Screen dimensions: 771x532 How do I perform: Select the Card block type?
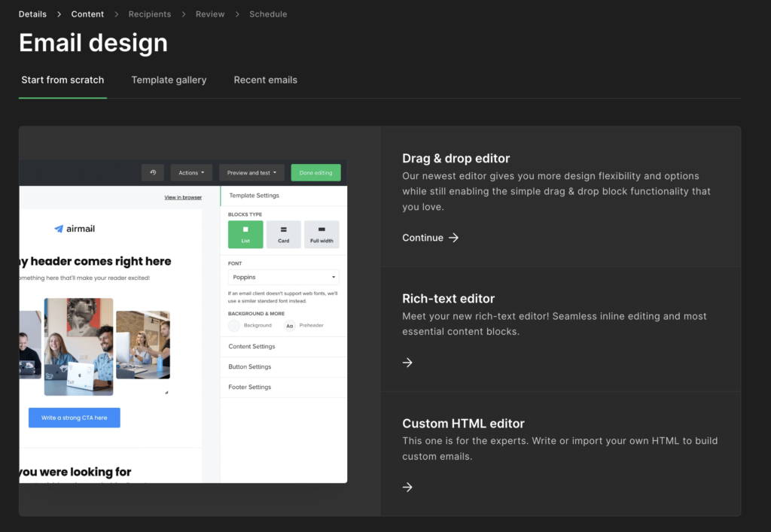[283, 234]
